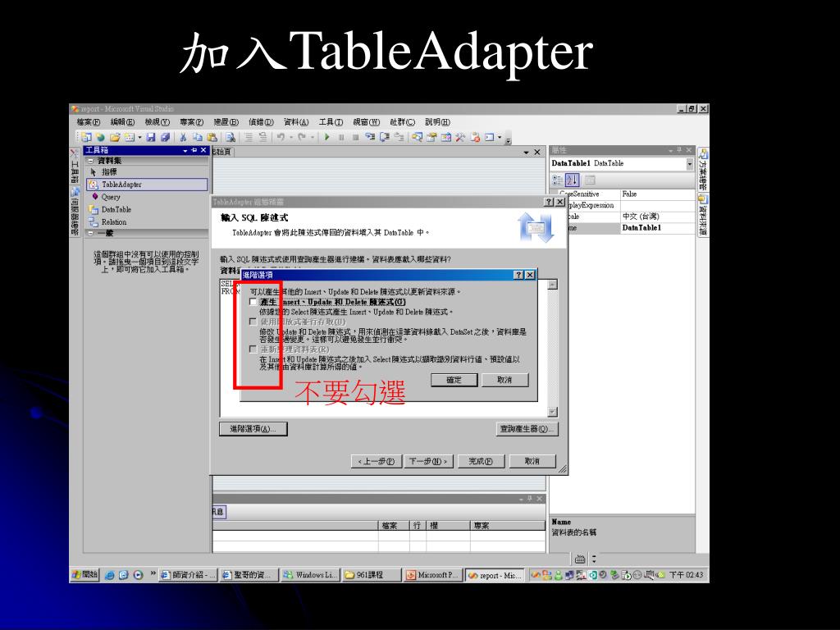Open the 專案(P) menu
The width and height of the screenshot is (840, 630).
tap(191, 123)
